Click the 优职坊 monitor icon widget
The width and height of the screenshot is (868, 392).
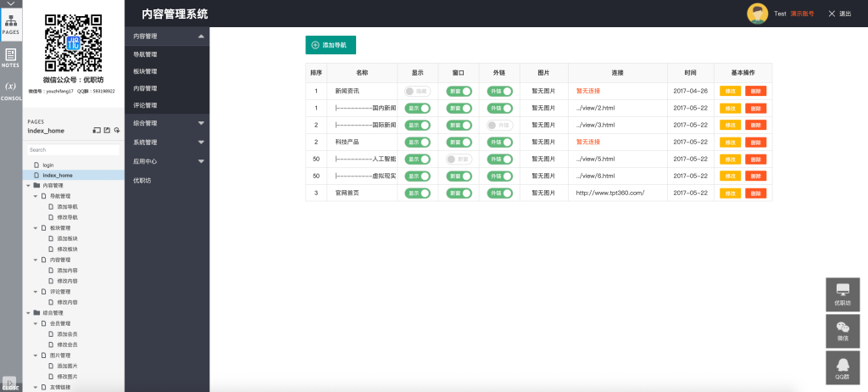843,294
